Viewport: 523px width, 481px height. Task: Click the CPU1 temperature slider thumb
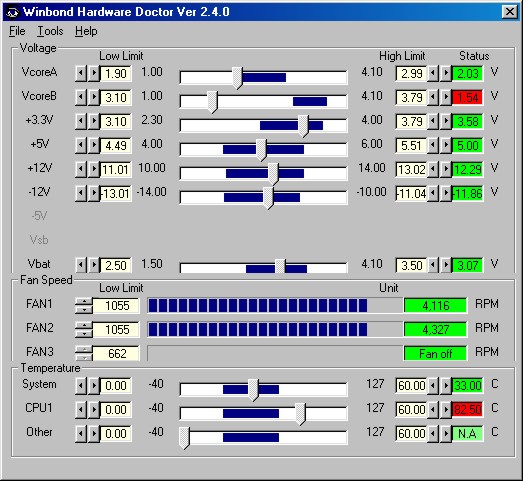coord(300,414)
